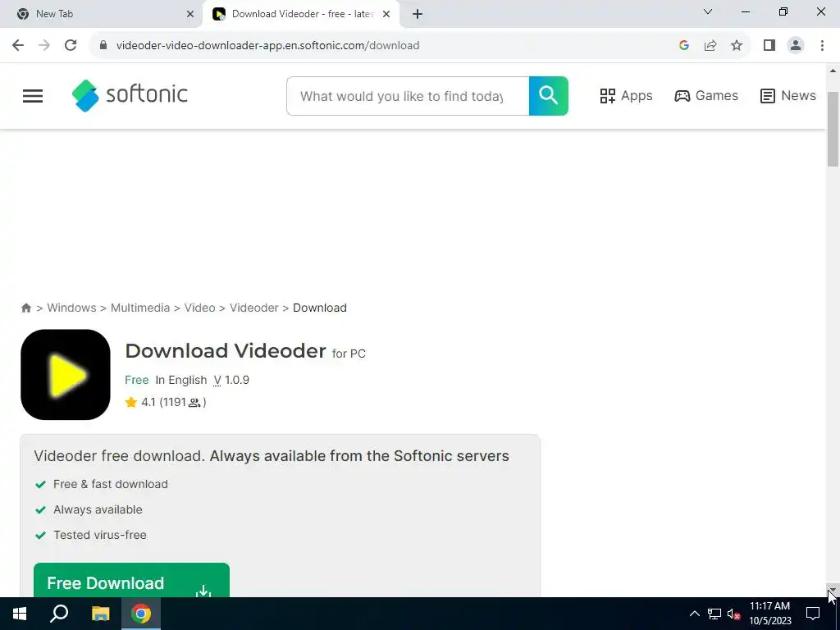Open the Softonic hamburger menu
This screenshot has width=840, height=630.
coord(33,96)
